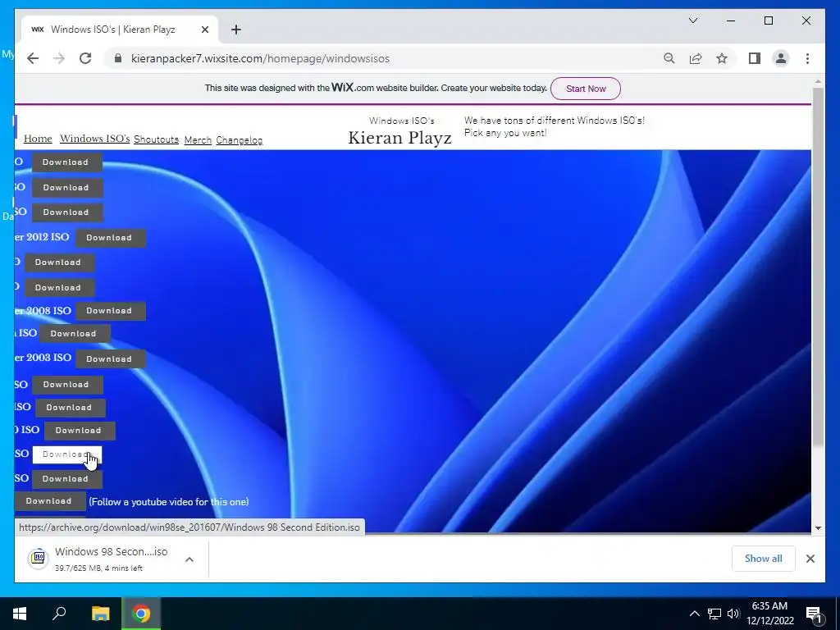Open the zoom magnifier icon in address bar
The height and width of the screenshot is (630, 840).
[669, 58]
